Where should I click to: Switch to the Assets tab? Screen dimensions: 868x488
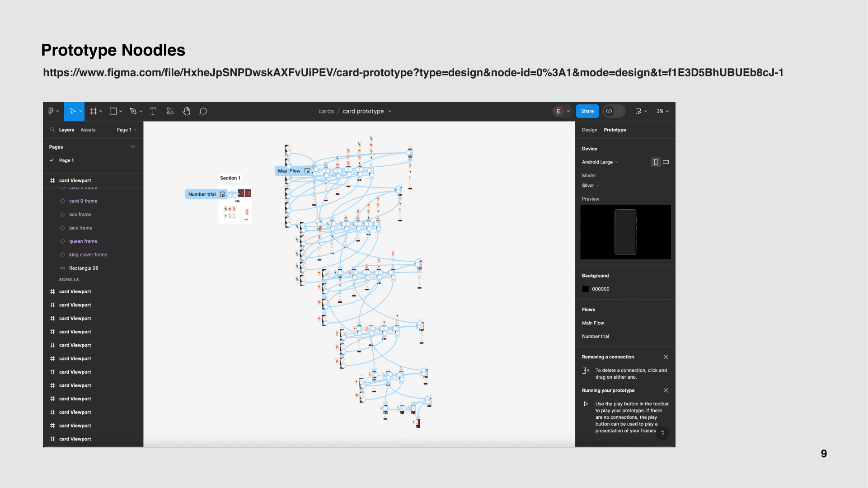(88, 130)
